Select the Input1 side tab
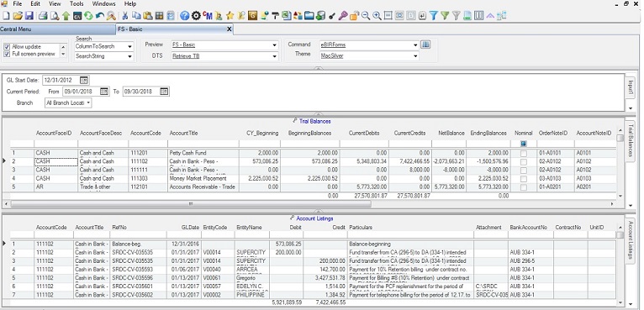The width and height of the screenshot is (644, 310). 631,87
